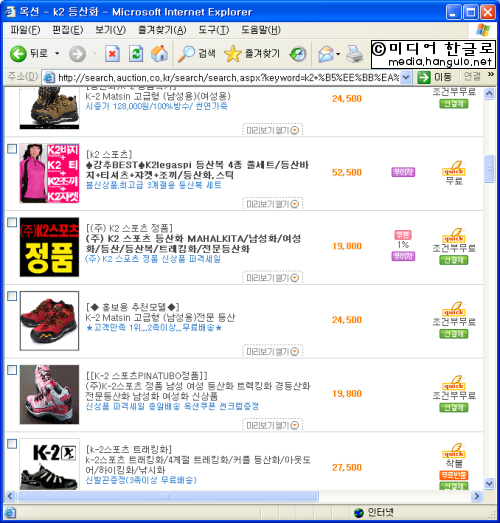Click the quick icon in 27,500 row
The image size is (500, 523).
[x=454, y=451]
